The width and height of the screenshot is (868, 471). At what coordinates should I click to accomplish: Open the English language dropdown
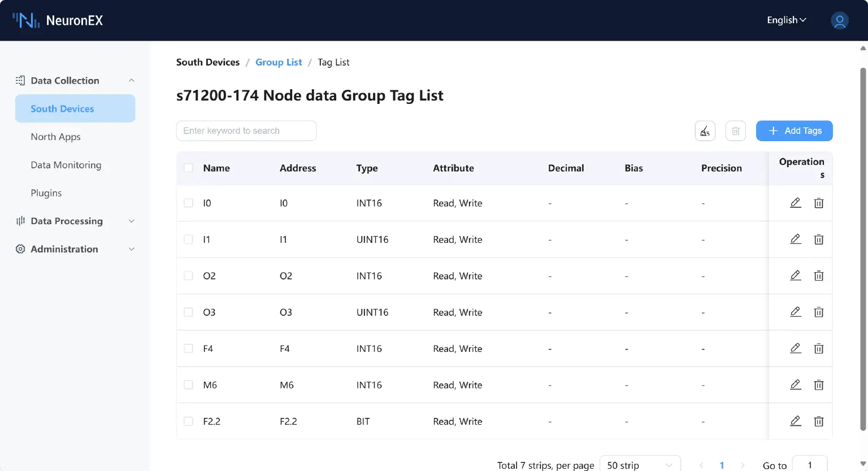(786, 20)
